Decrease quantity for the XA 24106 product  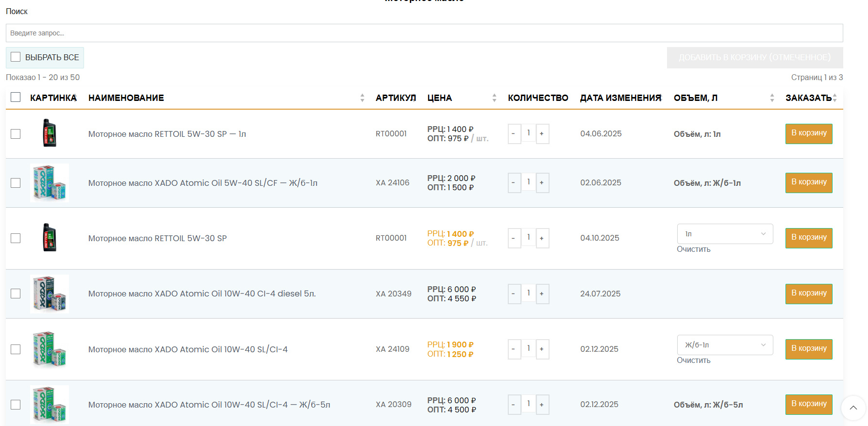514,183
